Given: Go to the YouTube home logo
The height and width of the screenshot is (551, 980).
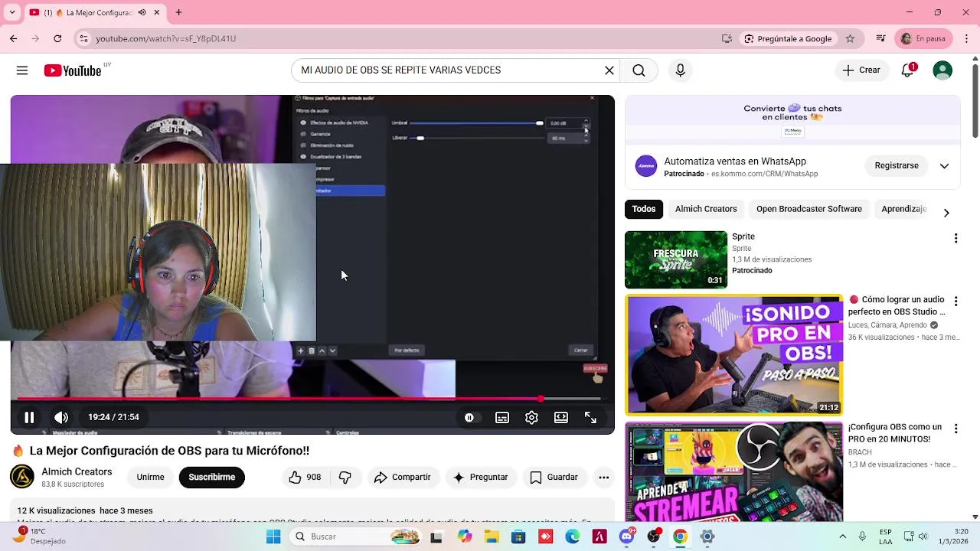Looking at the screenshot, I should click(x=73, y=70).
